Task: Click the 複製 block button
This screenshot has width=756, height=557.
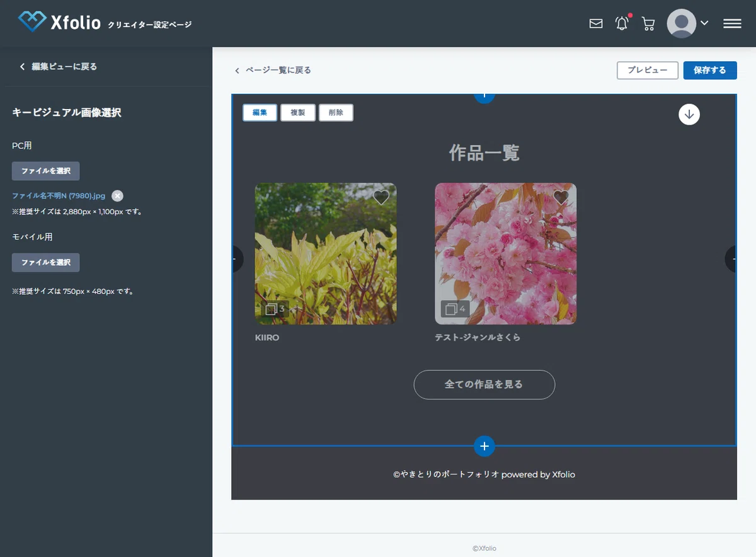Action: point(298,113)
